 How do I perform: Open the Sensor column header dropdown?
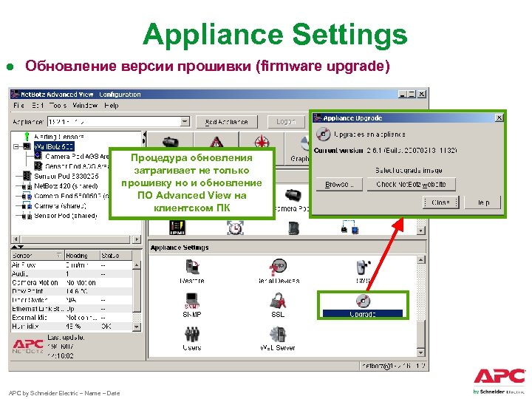[x=58, y=255]
